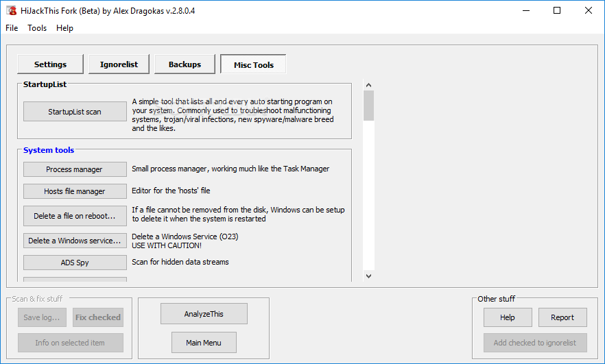Click 'Scan for hidden data streams' text
Screen dimensions: 605x364
click(180, 262)
